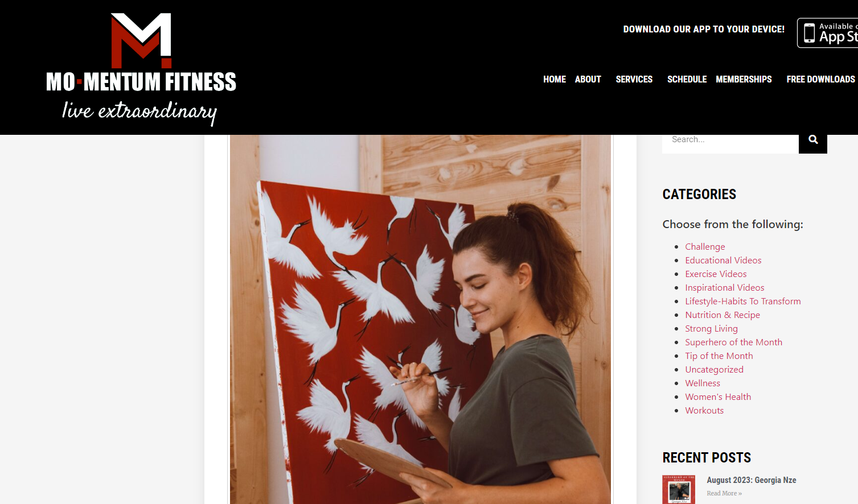Visit the Women's Health category
858x504 pixels.
[718, 396]
